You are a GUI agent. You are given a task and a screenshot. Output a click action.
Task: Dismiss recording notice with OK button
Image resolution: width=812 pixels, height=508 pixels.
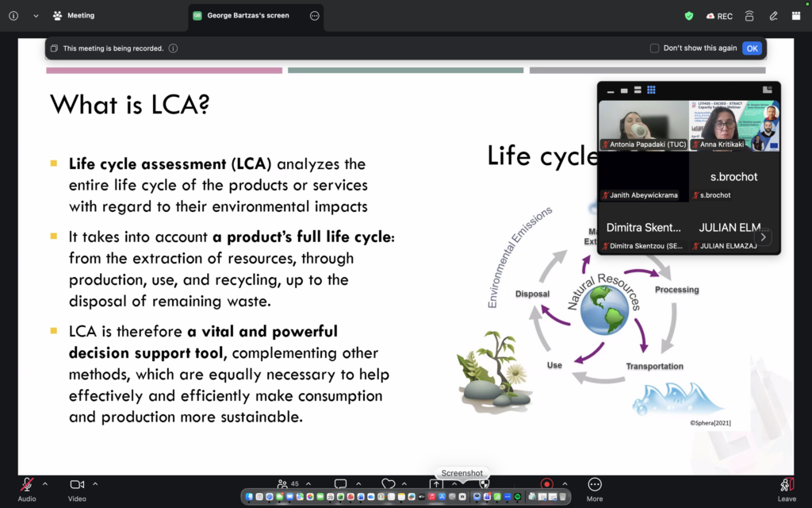[x=752, y=48]
